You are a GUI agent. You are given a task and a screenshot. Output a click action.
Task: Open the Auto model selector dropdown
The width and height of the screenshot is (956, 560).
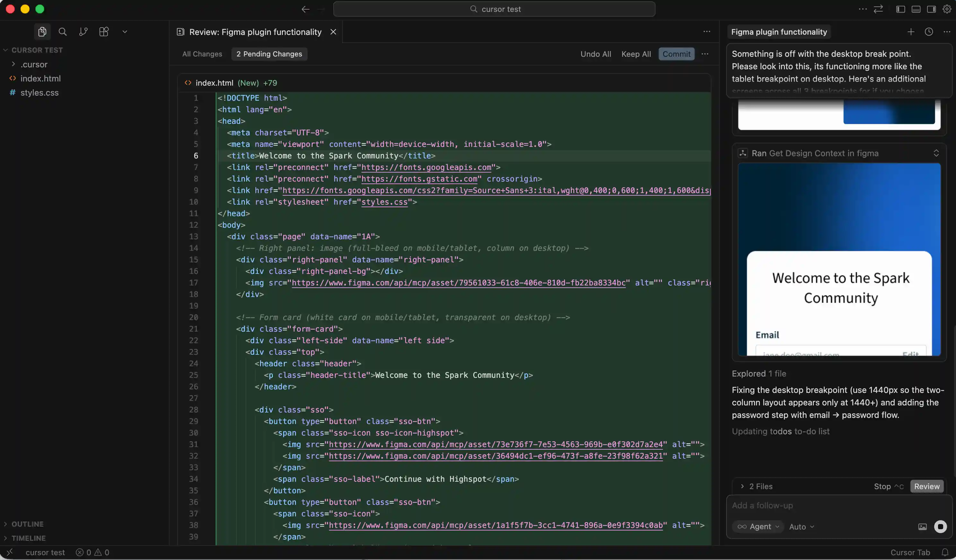coord(801,527)
